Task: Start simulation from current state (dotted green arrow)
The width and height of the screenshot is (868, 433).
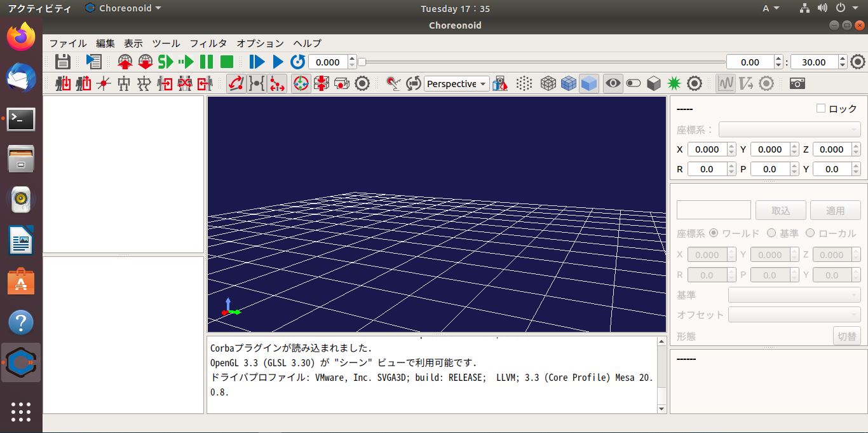Action: click(186, 62)
